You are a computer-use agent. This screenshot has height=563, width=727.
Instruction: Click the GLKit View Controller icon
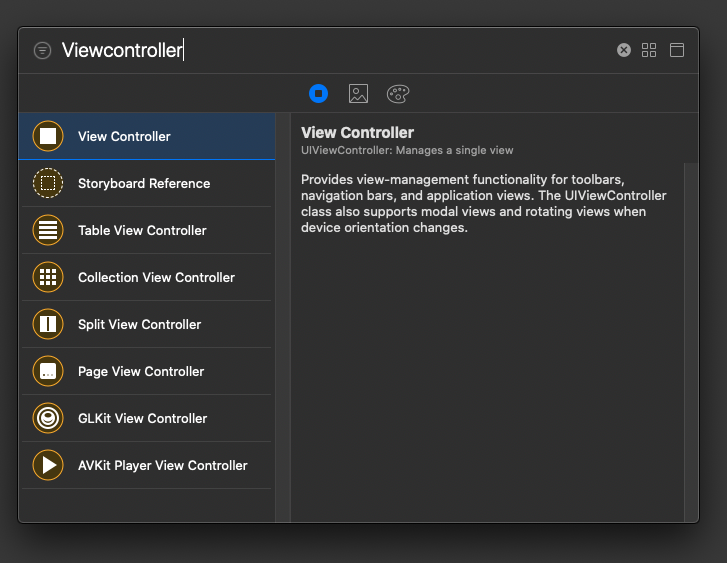click(48, 418)
